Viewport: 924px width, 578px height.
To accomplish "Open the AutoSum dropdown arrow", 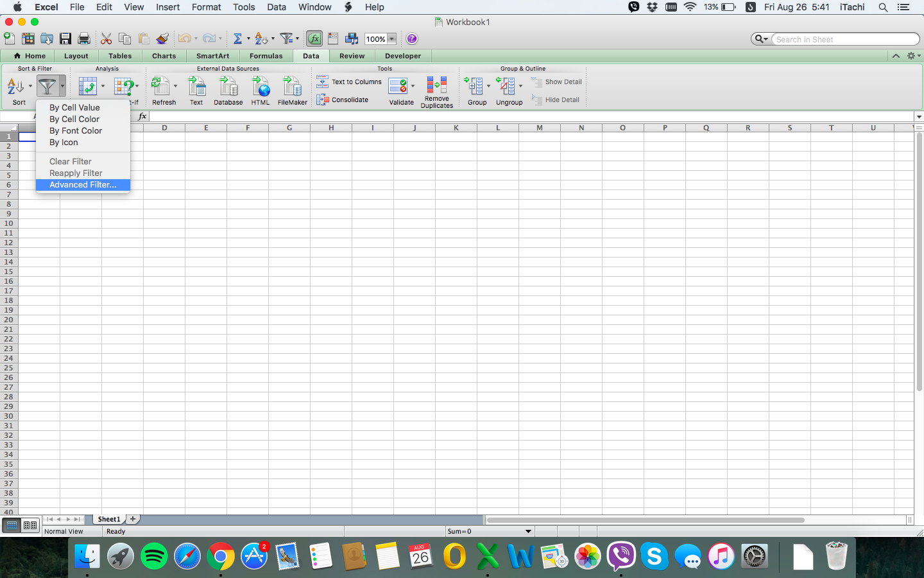I will click(x=248, y=39).
